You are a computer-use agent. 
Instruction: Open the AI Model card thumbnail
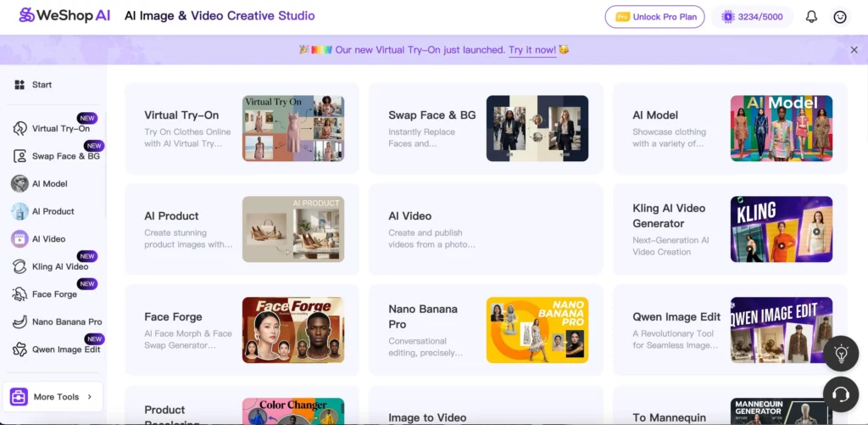pyautogui.click(x=781, y=128)
